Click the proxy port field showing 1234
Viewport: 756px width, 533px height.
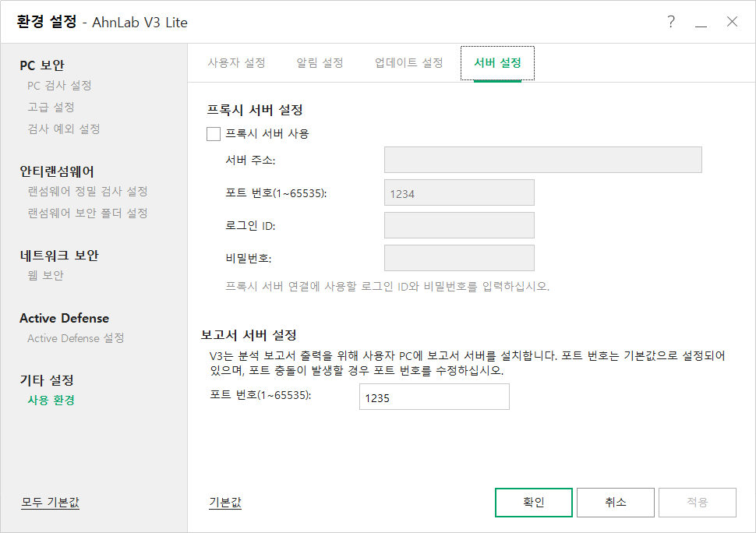pyautogui.click(x=459, y=192)
